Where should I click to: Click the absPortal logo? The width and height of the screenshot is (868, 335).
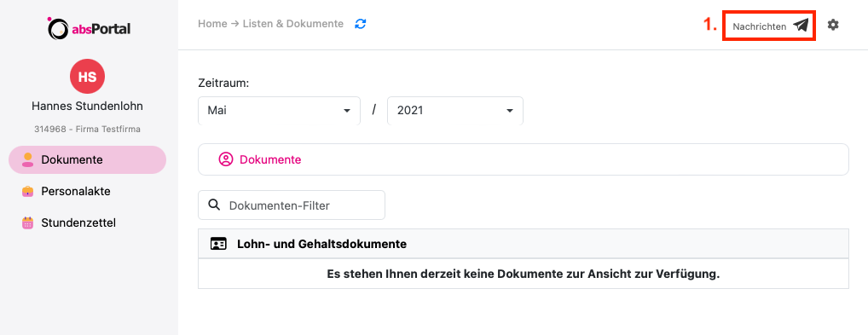[x=89, y=28]
